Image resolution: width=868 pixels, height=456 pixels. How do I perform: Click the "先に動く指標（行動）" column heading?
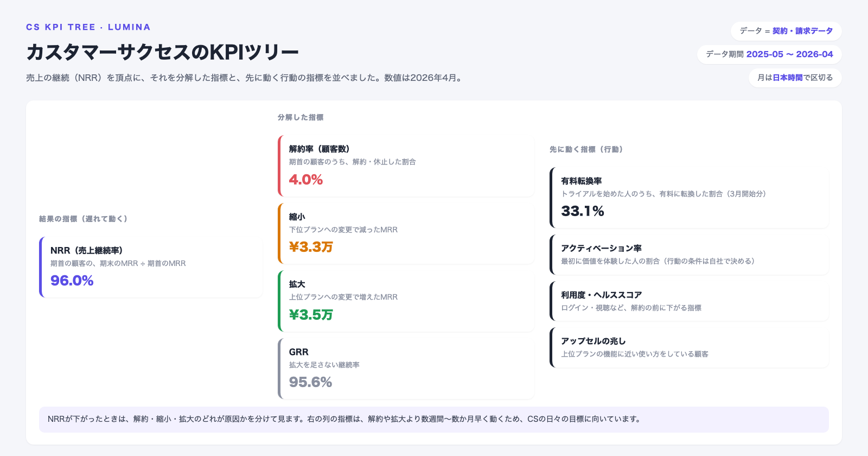click(x=586, y=149)
